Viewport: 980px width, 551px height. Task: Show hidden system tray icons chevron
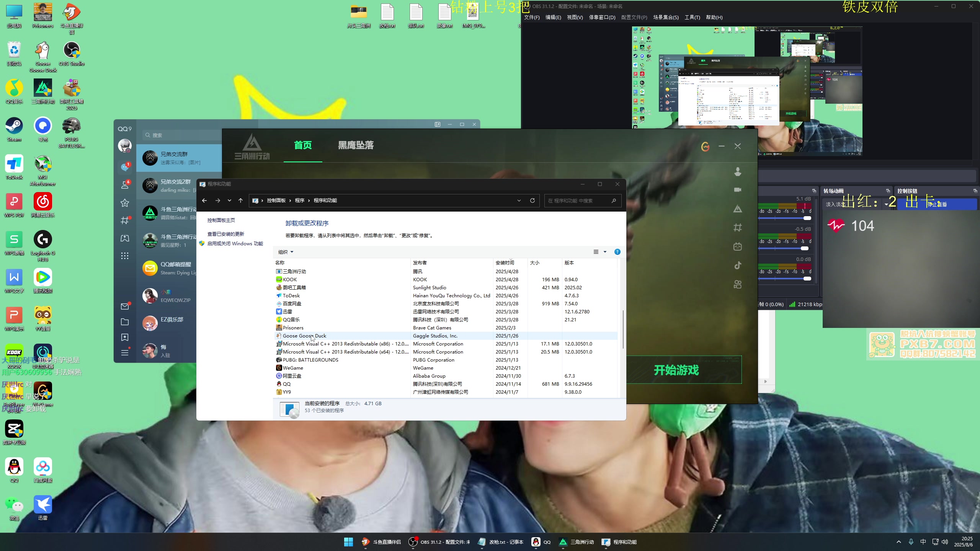coord(899,542)
